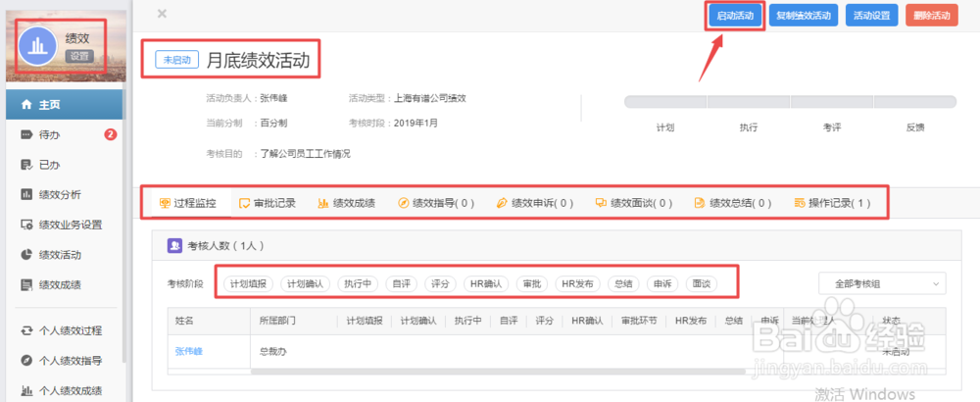Click the 执行 progress bar segment

(749, 102)
